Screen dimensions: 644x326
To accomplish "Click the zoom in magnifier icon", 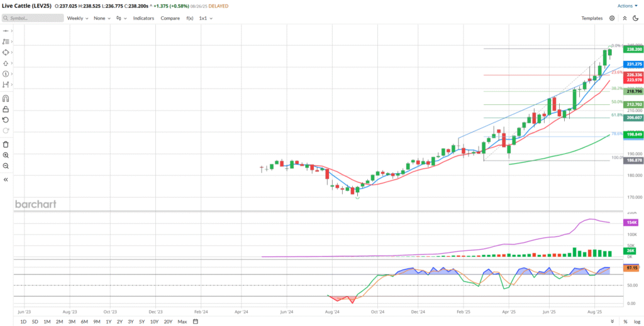I will pyautogui.click(x=6, y=155).
